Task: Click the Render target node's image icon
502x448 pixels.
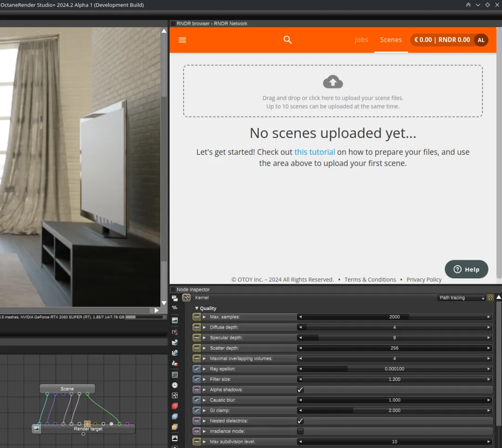Action: click(x=37, y=429)
